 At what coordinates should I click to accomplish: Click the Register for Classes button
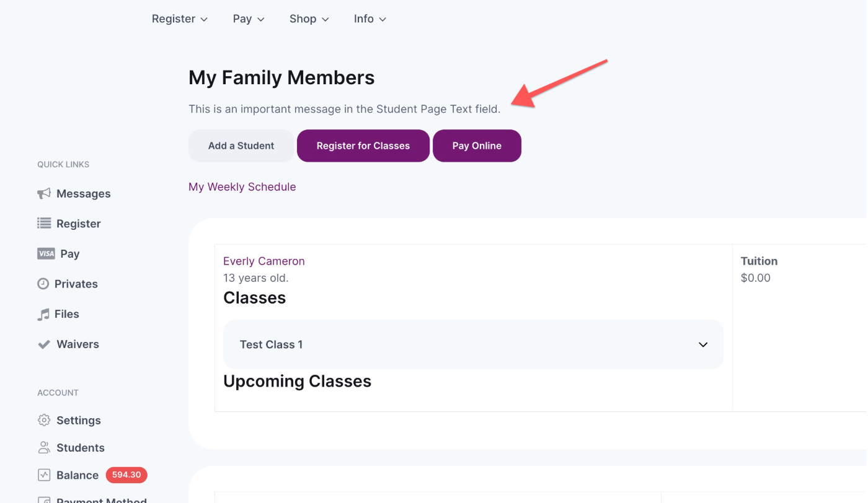(363, 146)
